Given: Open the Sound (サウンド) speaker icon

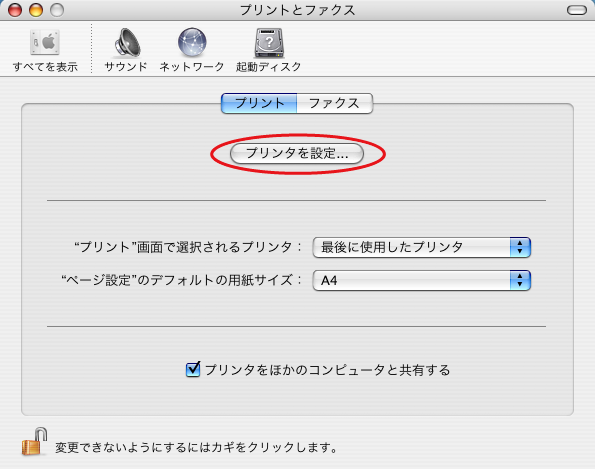Looking at the screenshot, I should (127, 42).
